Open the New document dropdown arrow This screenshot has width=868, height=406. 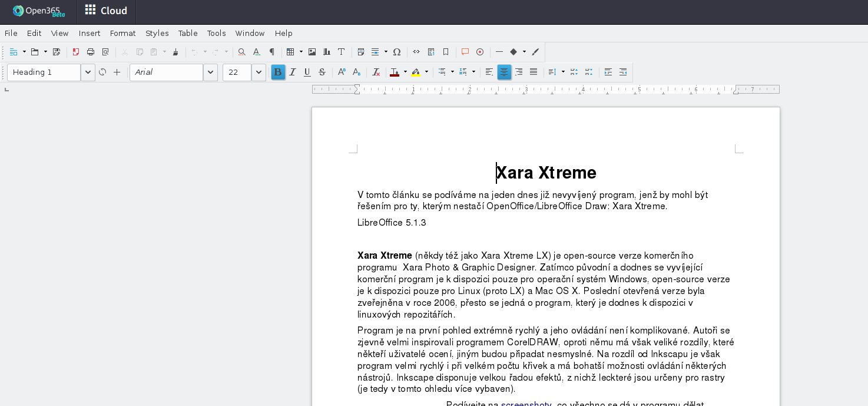point(24,52)
